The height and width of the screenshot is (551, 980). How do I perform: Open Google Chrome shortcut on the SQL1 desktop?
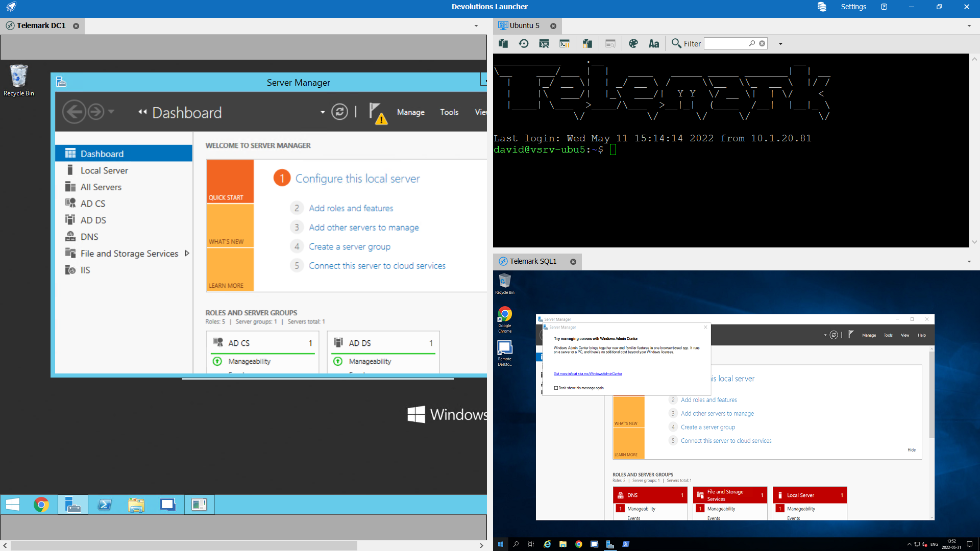click(505, 320)
